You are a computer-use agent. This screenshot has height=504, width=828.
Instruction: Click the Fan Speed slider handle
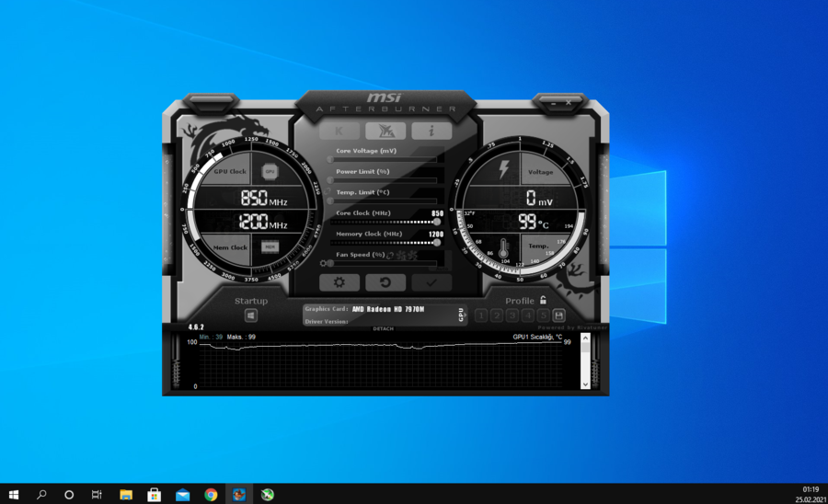click(x=330, y=263)
